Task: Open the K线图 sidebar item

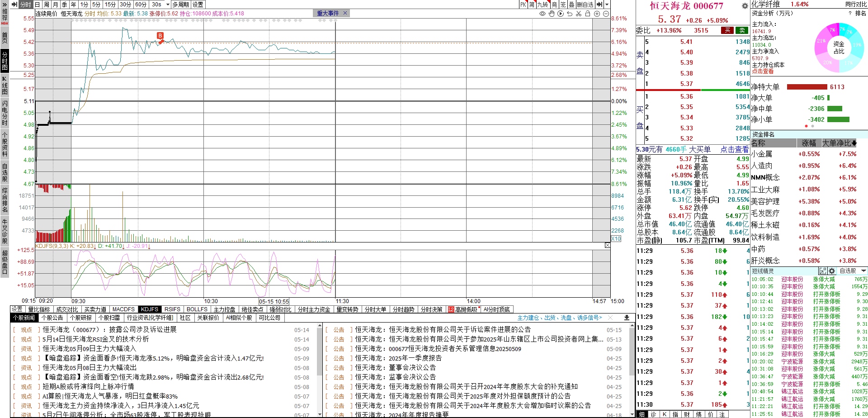Action: click(x=5, y=85)
